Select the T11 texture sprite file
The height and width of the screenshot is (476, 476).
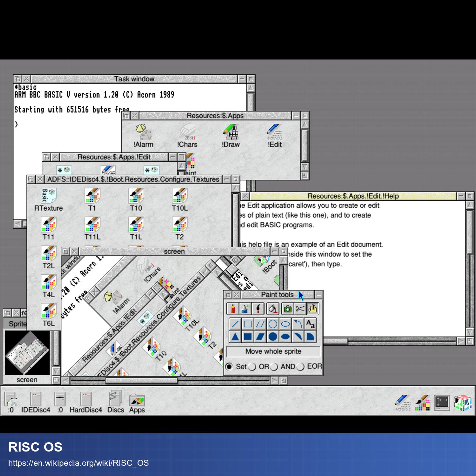point(49,228)
